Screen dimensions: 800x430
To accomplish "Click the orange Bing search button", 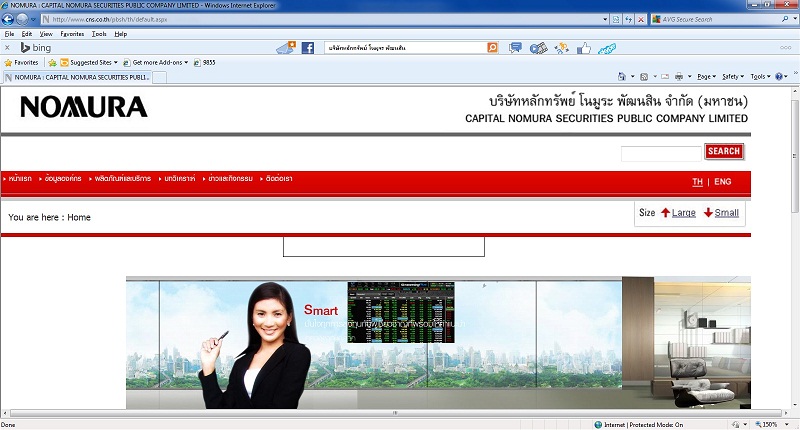I will pyautogui.click(x=493, y=47).
